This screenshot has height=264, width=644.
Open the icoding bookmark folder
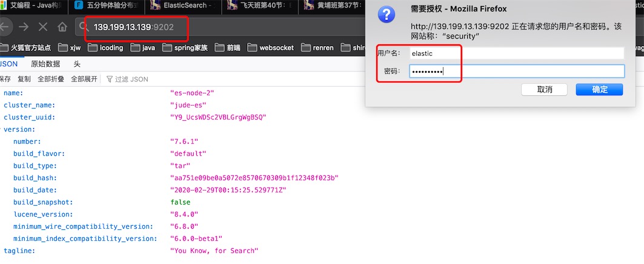click(x=106, y=48)
